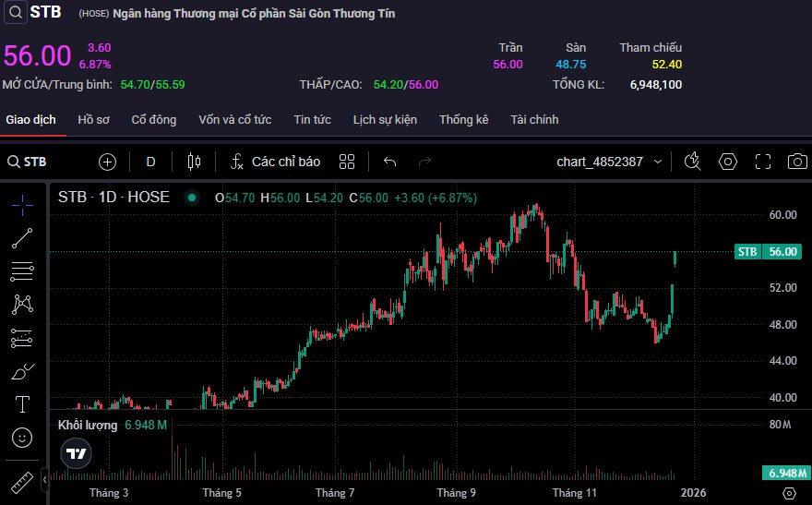The image size is (812, 505).
Task: Click the Tháng 9 time axis label
Action: tap(456, 493)
